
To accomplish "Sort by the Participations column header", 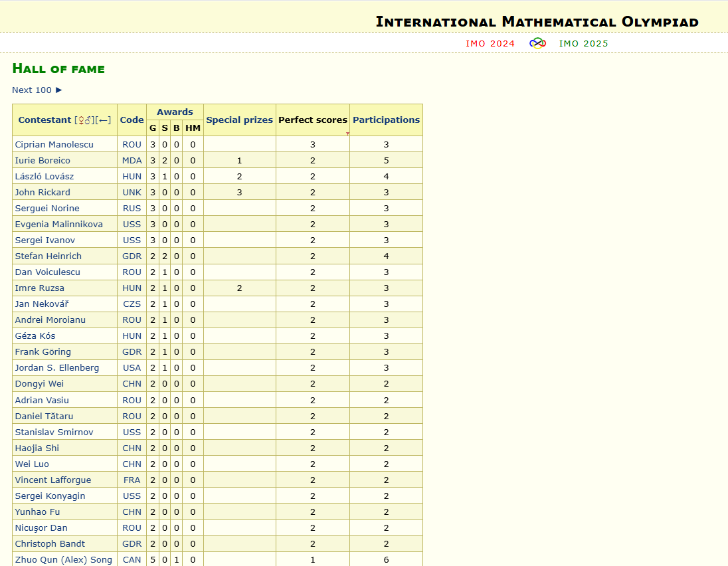I will 386,120.
